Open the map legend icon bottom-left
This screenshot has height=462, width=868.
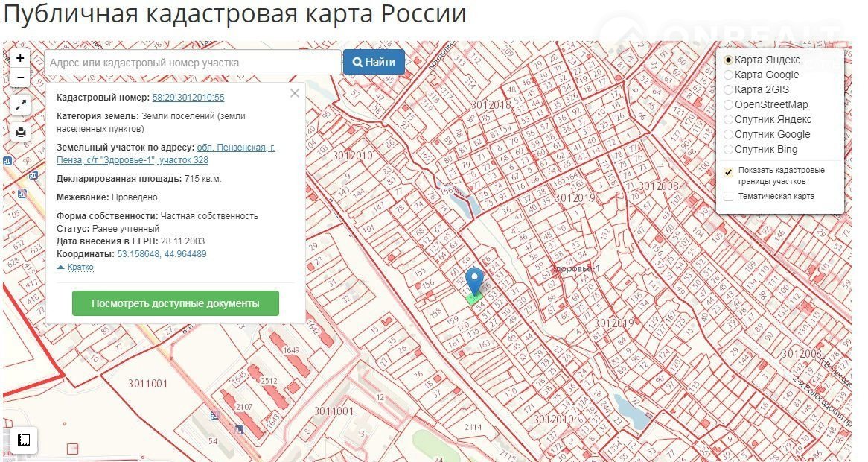[23, 440]
